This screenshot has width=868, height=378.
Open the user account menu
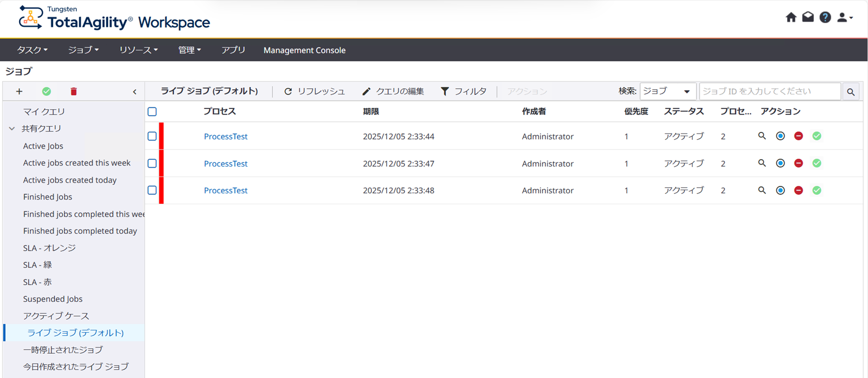coord(845,17)
